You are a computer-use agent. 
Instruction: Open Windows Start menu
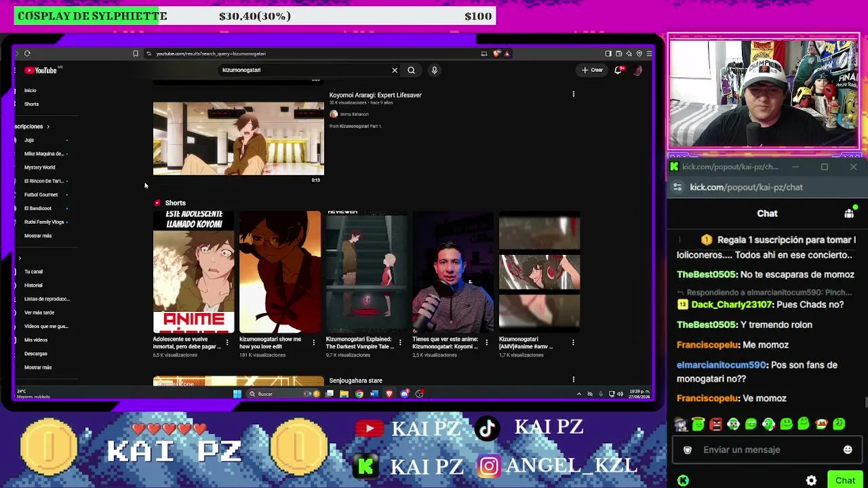pyautogui.click(x=237, y=394)
